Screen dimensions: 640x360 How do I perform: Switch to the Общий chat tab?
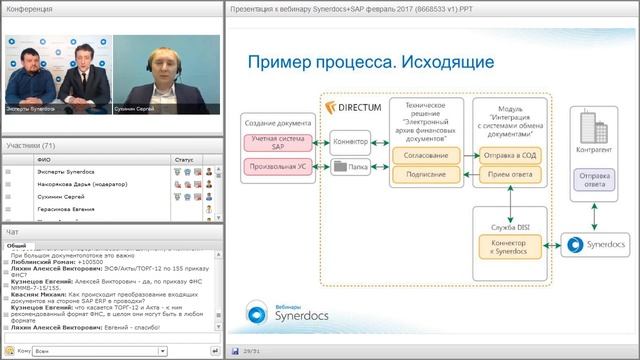tap(16, 246)
